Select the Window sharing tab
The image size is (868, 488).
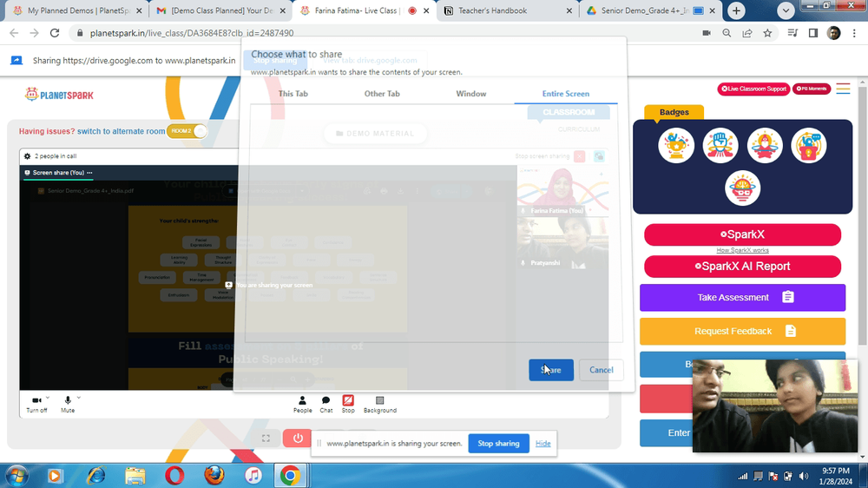(x=471, y=94)
